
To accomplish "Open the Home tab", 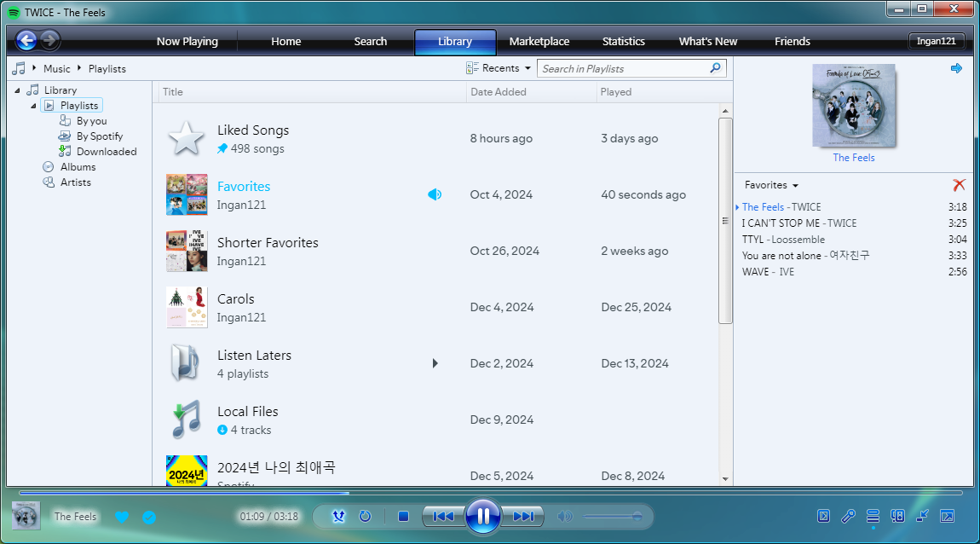I will tap(285, 41).
